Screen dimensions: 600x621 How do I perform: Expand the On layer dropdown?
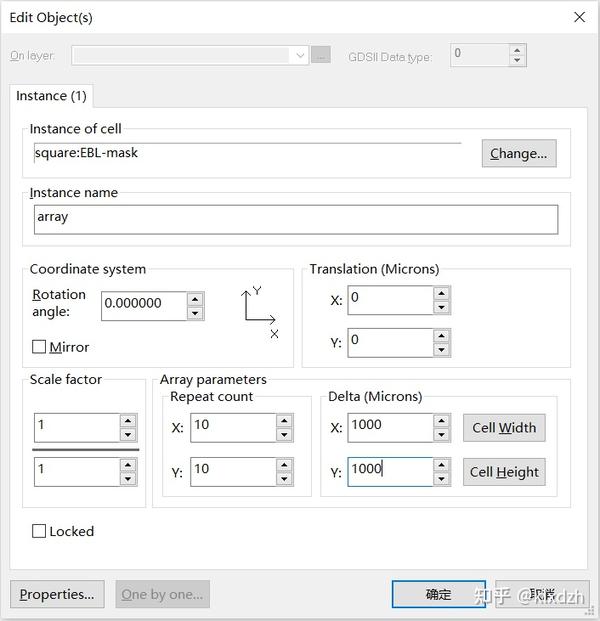[300, 56]
